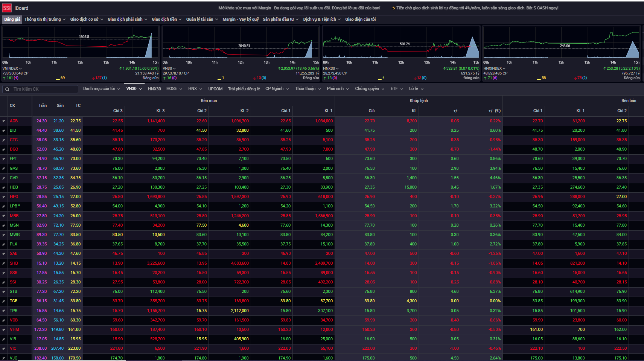The image size is (644, 361).
Task: Expand the Giao dịch tiền menu
Action: (x=166, y=19)
